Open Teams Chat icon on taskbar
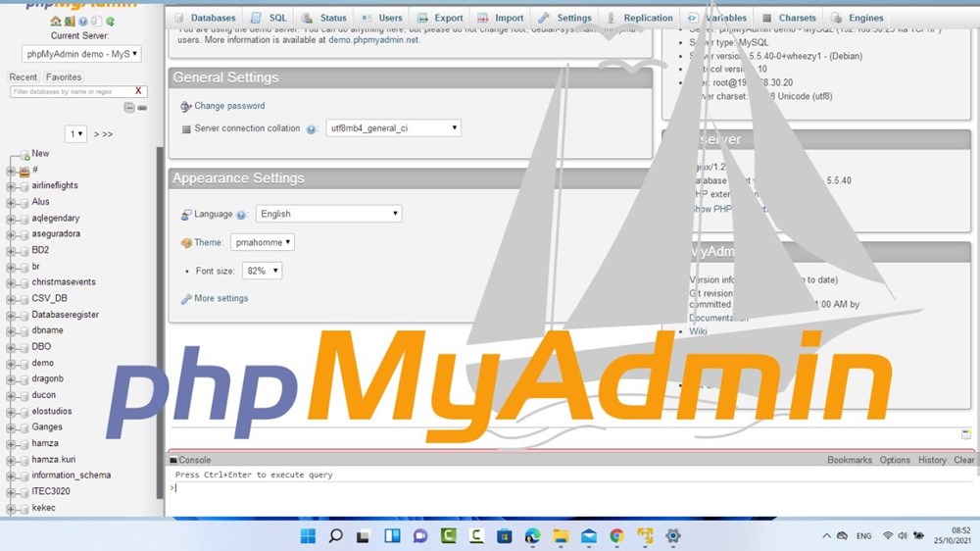980x551 pixels. coord(420,536)
